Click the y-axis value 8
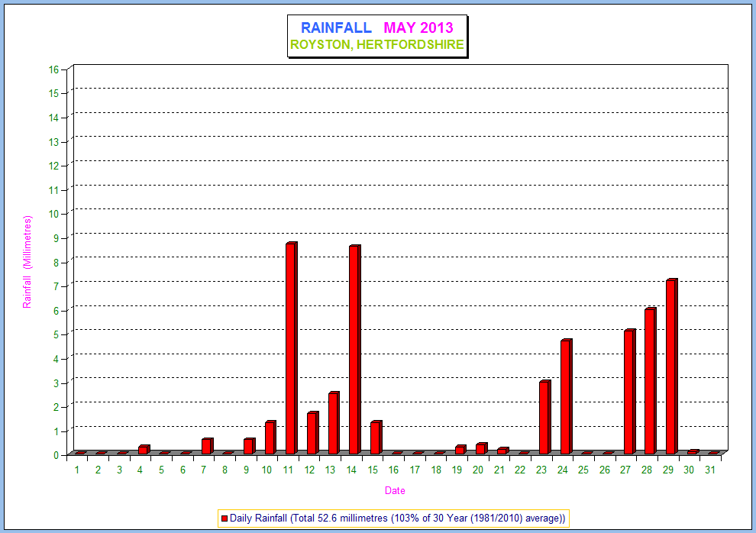Screen dimensions: 756x533 pos(56,263)
